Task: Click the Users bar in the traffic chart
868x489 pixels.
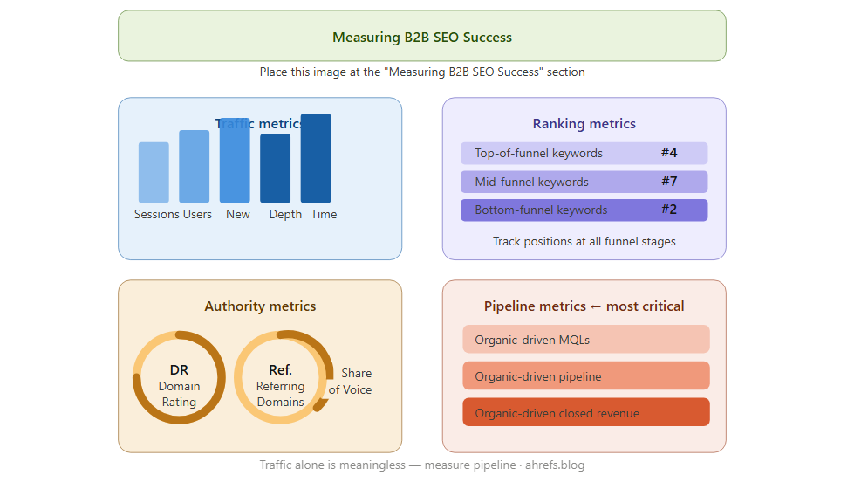Action: [195, 166]
